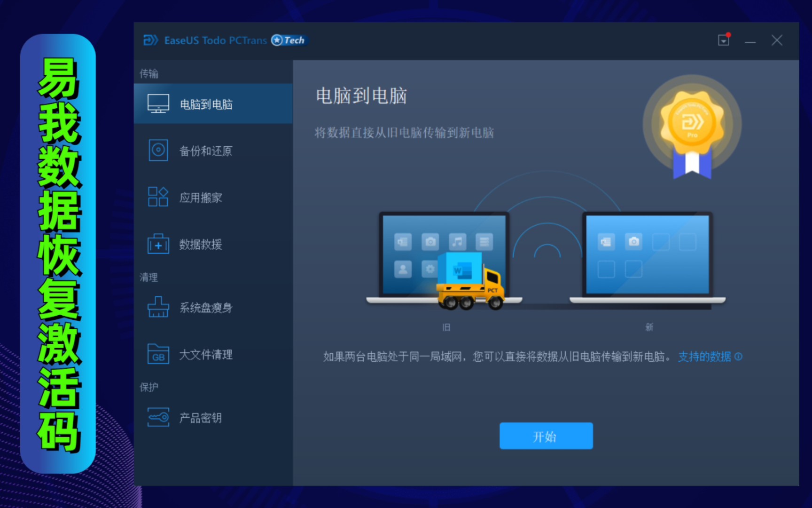The width and height of the screenshot is (812, 508).
Task: Open the 支持的数据 link
Action: point(704,357)
